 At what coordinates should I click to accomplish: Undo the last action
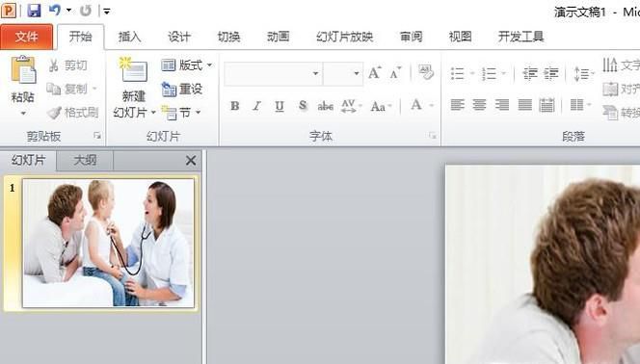pos(55,11)
